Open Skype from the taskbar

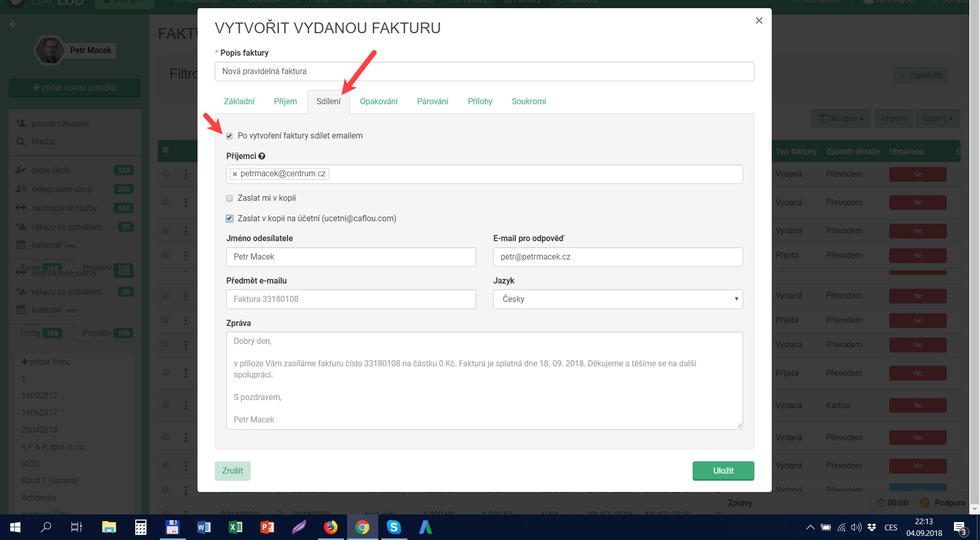394,527
